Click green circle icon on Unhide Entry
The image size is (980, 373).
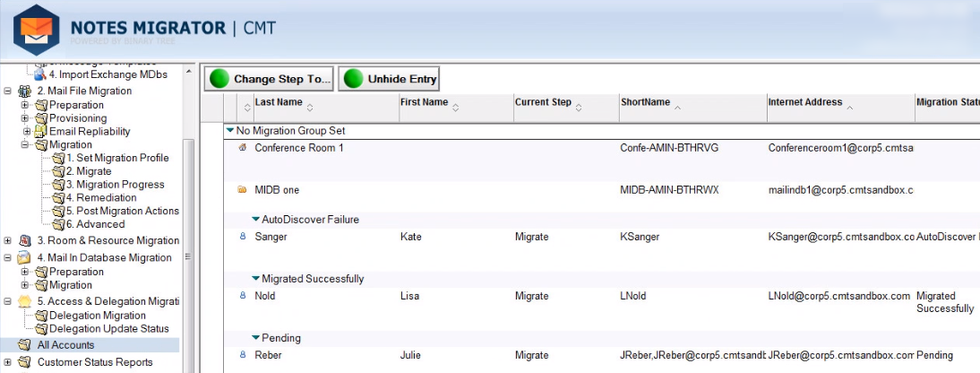click(x=354, y=79)
